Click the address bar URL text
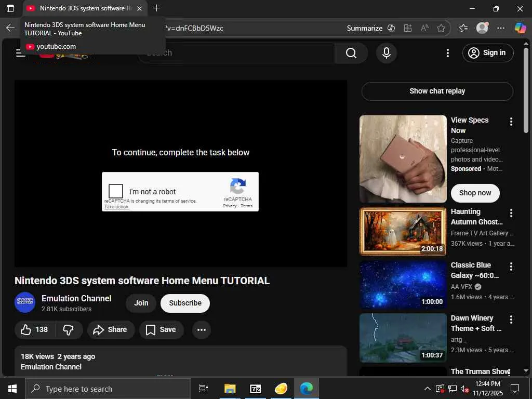The height and width of the screenshot is (399, 532). click(194, 28)
